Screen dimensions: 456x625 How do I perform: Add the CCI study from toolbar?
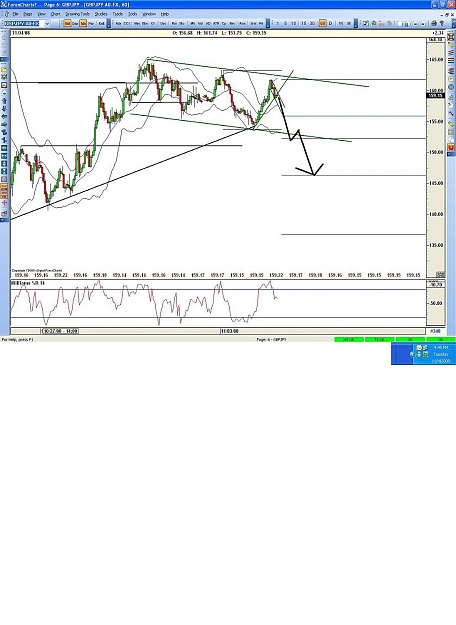click(x=127, y=24)
